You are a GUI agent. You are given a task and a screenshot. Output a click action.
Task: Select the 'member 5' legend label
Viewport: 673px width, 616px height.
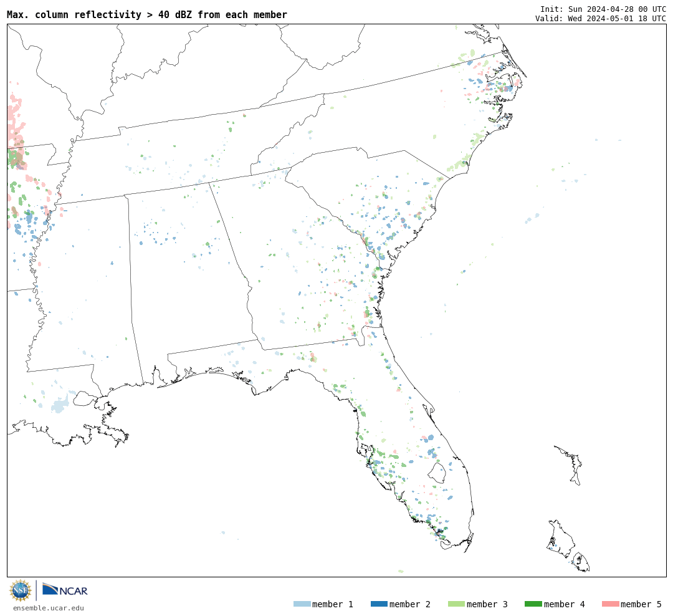coord(641,604)
